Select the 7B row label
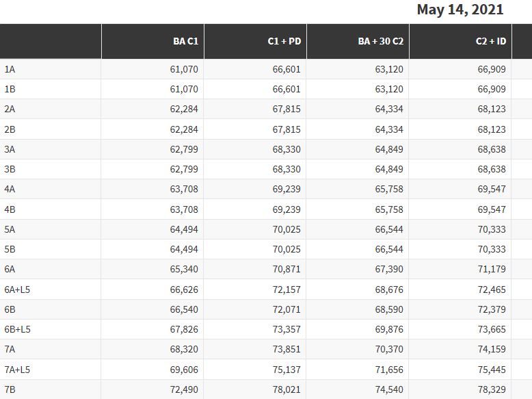The height and width of the screenshot is (399, 532). coord(10,389)
